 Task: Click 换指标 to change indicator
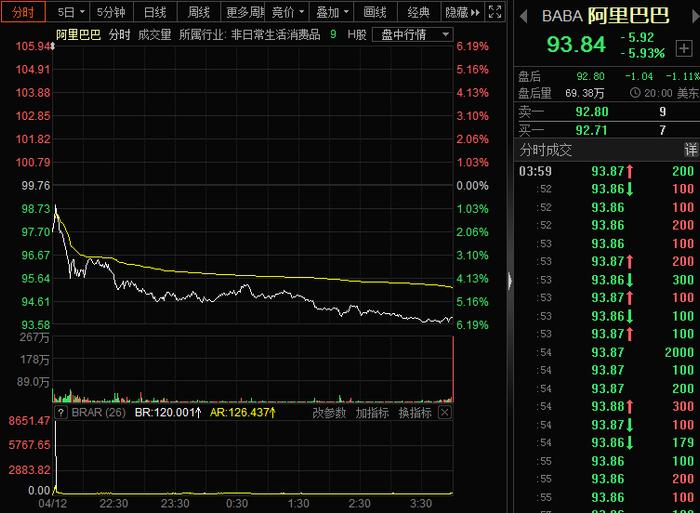[415, 413]
